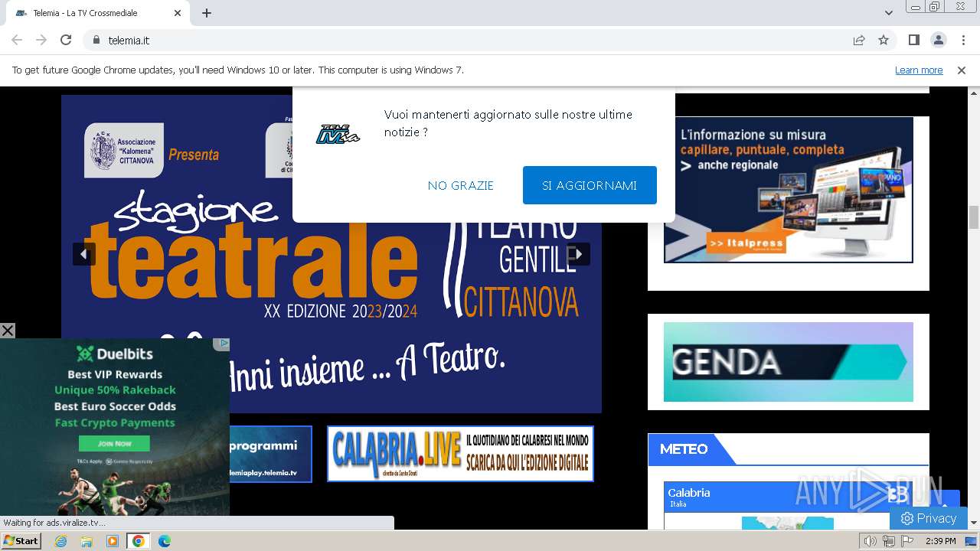Click JOIN NOW in Duelbits ad

click(x=114, y=444)
